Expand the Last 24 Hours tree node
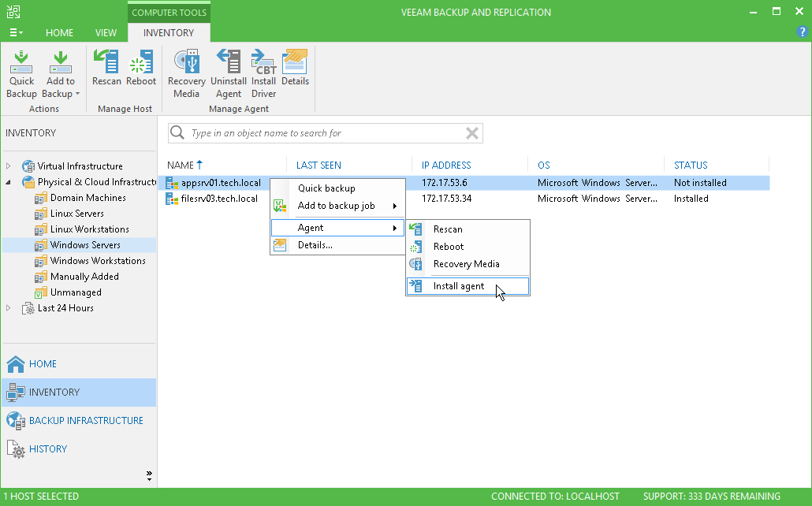The height and width of the screenshot is (506, 812). click(x=9, y=308)
